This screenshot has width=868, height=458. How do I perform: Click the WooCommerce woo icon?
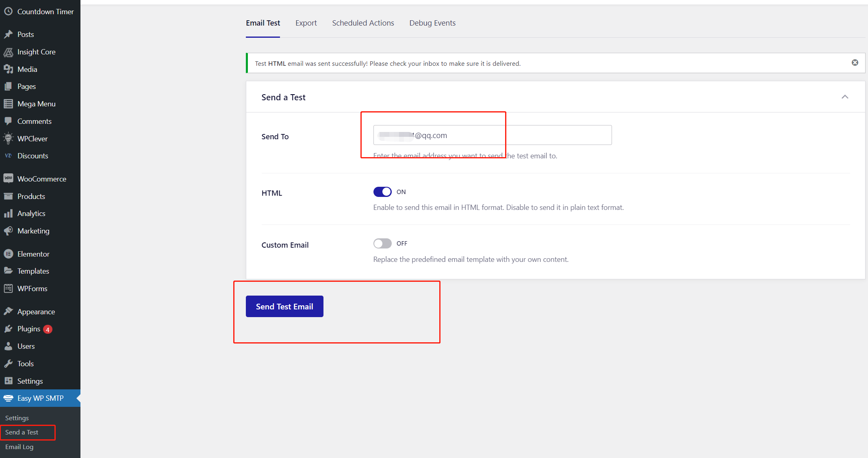(x=8, y=179)
